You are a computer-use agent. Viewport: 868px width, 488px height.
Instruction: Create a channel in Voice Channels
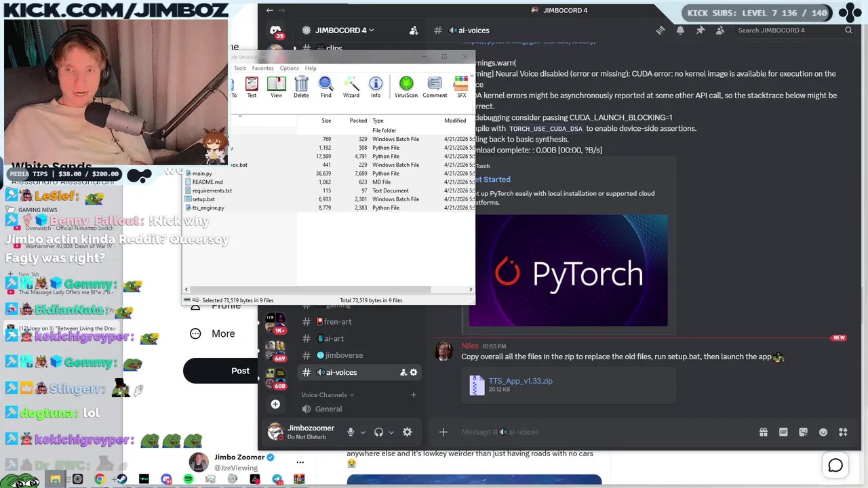414,394
